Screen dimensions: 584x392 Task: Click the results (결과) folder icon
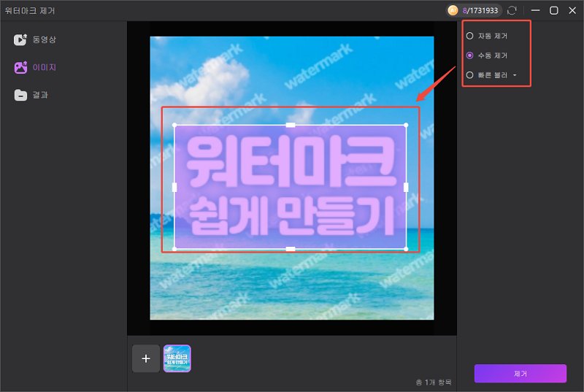pos(20,95)
